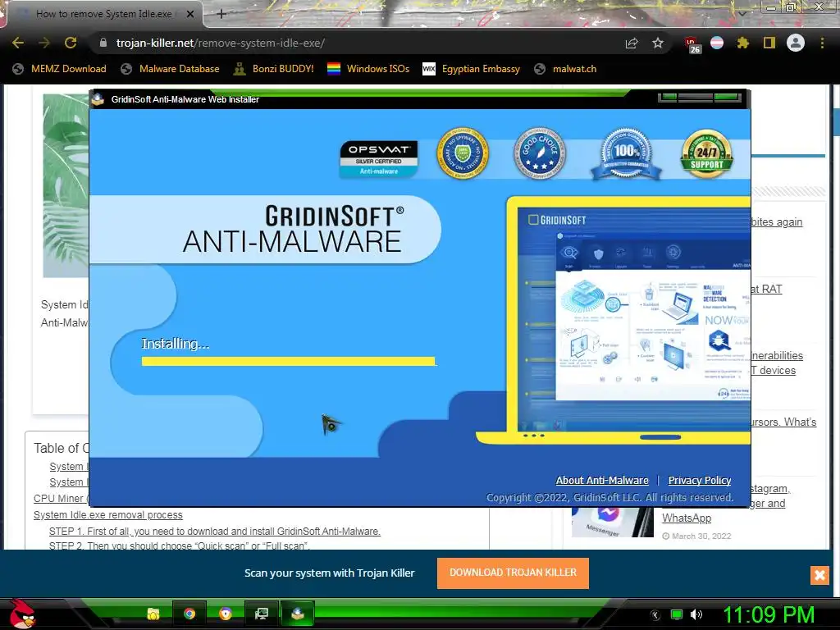The image size is (840, 630).
Task: Open the WhatsApp article link in sidebar
Action: pos(687,518)
